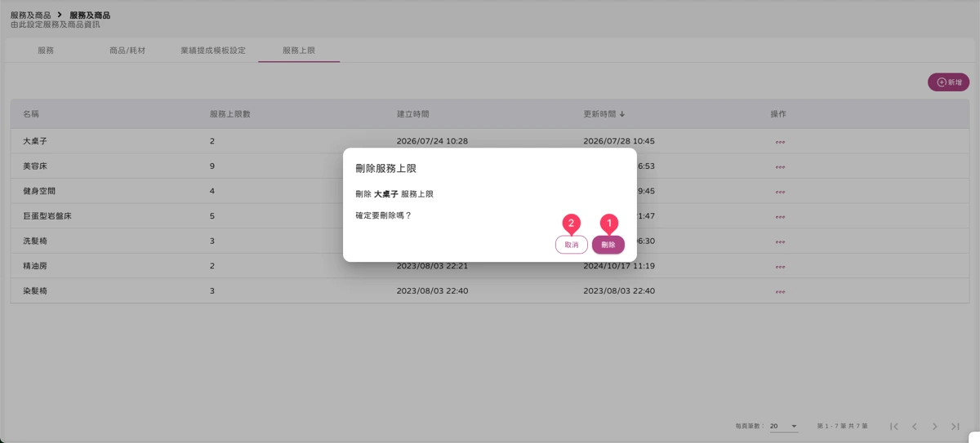Click the 刪除服務上限 dialog title
The height and width of the screenshot is (443, 980).
click(x=386, y=168)
